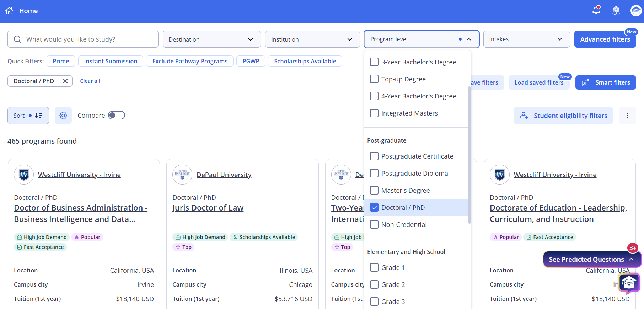Remove the Doctoral / PhD filter chip
The height and width of the screenshot is (309, 644).
tap(65, 81)
